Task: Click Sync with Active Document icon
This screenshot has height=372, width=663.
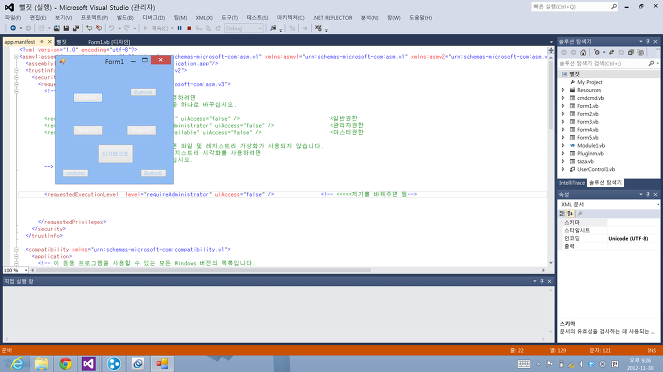Action: [611, 52]
